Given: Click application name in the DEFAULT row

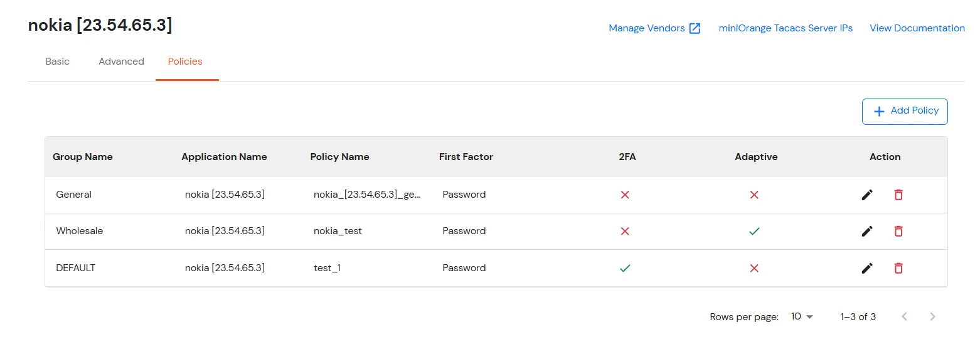Looking at the screenshot, I should (x=225, y=268).
